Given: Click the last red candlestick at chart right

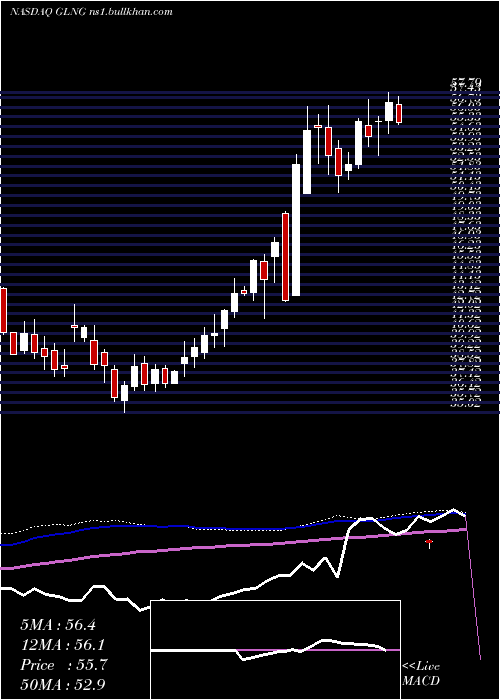Looking at the screenshot, I should [399, 113].
